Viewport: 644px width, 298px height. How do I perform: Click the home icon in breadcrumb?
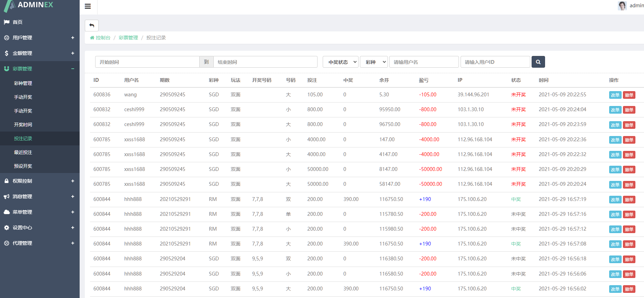[x=92, y=38]
